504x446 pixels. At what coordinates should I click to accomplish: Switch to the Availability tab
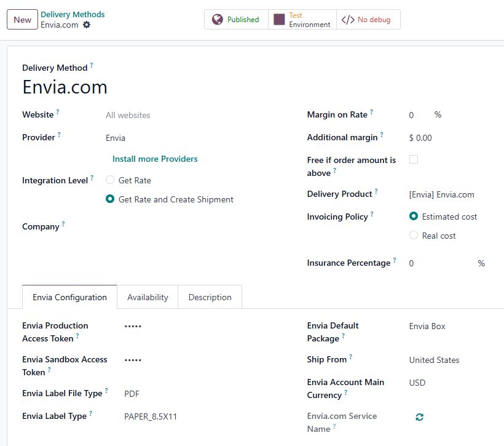coord(148,297)
